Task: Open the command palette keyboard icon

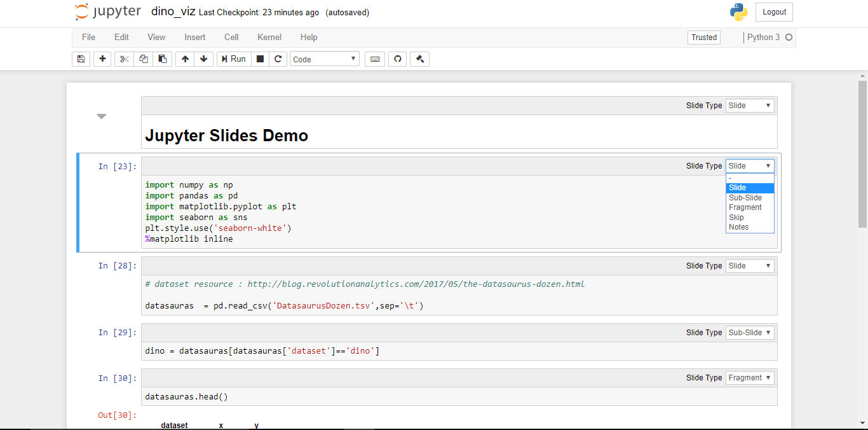Action: (x=375, y=59)
